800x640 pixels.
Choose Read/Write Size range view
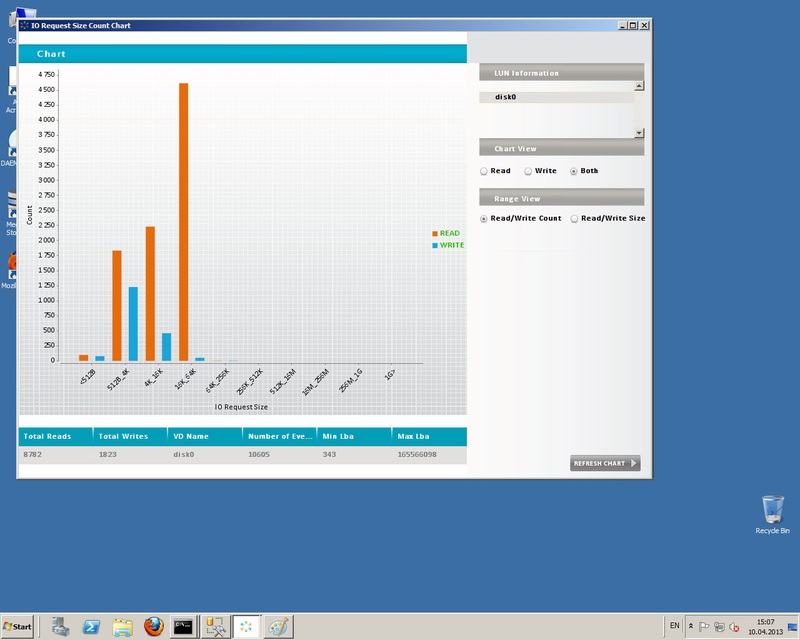point(574,219)
